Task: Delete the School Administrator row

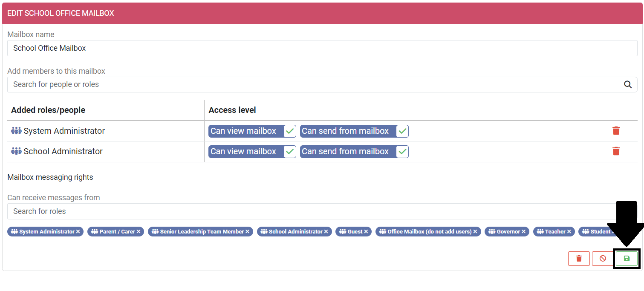Action: [x=616, y=151]
